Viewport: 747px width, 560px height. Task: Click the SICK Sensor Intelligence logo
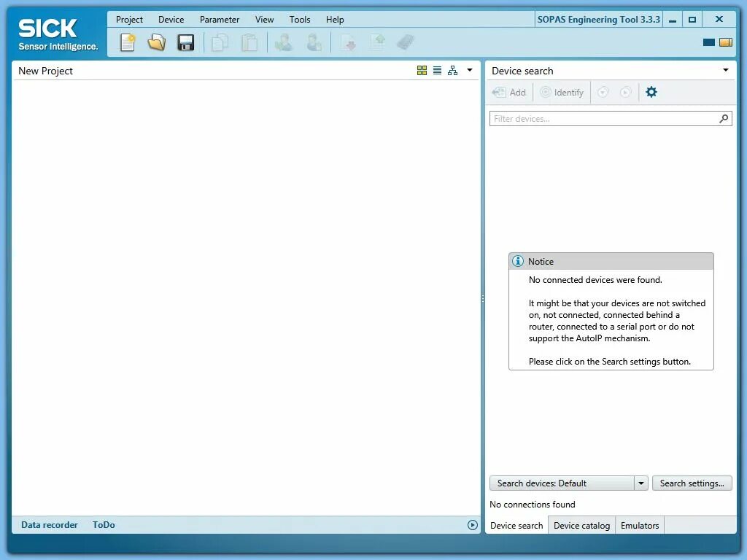58,34
